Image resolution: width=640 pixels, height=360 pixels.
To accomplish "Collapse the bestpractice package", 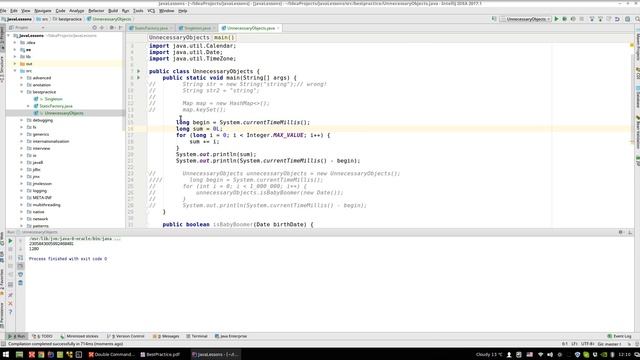I will click(22, 92).
